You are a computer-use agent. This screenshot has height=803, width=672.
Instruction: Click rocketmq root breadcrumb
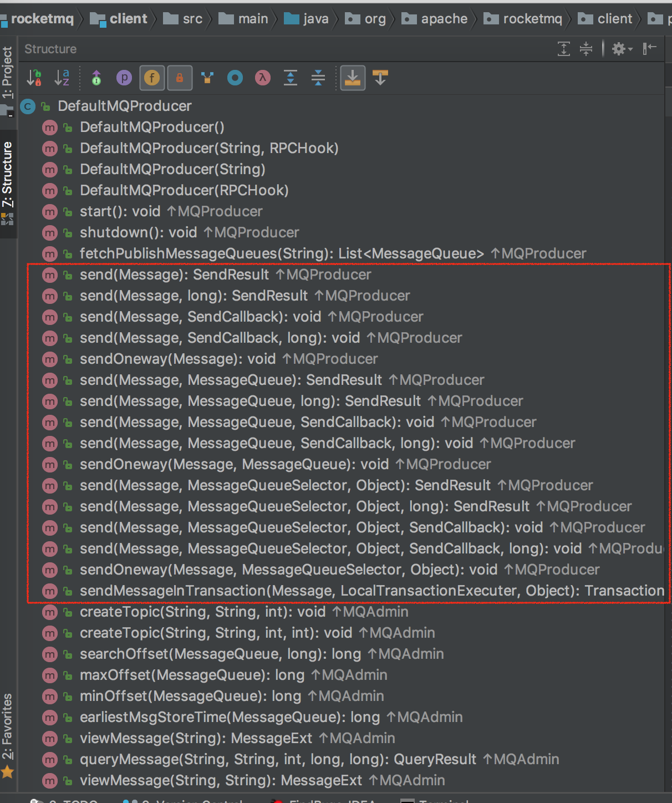coord(38,19)
